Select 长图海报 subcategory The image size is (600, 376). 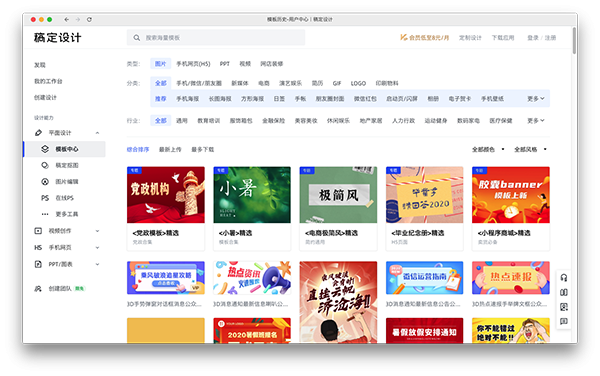click(220, 99)
